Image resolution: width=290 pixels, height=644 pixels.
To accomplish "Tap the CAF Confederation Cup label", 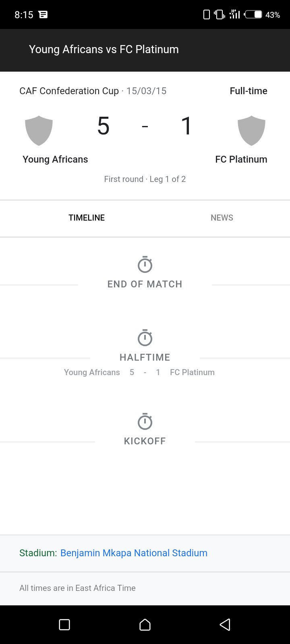I will pyautogui.click(x=69, y=91).
